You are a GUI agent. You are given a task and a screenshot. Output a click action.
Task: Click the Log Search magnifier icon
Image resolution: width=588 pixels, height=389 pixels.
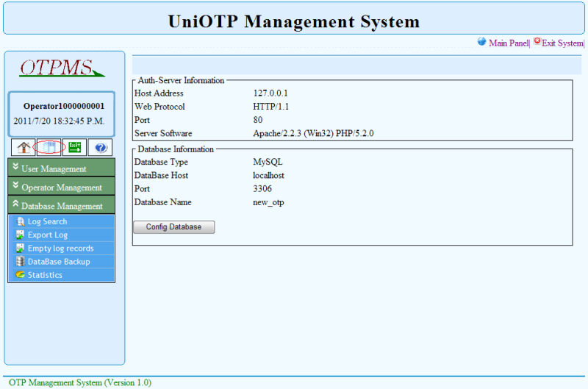point(20,221)
